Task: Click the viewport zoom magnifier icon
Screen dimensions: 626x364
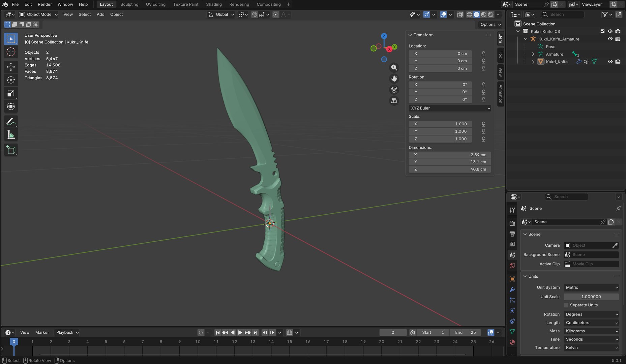Action: [394, 67]
